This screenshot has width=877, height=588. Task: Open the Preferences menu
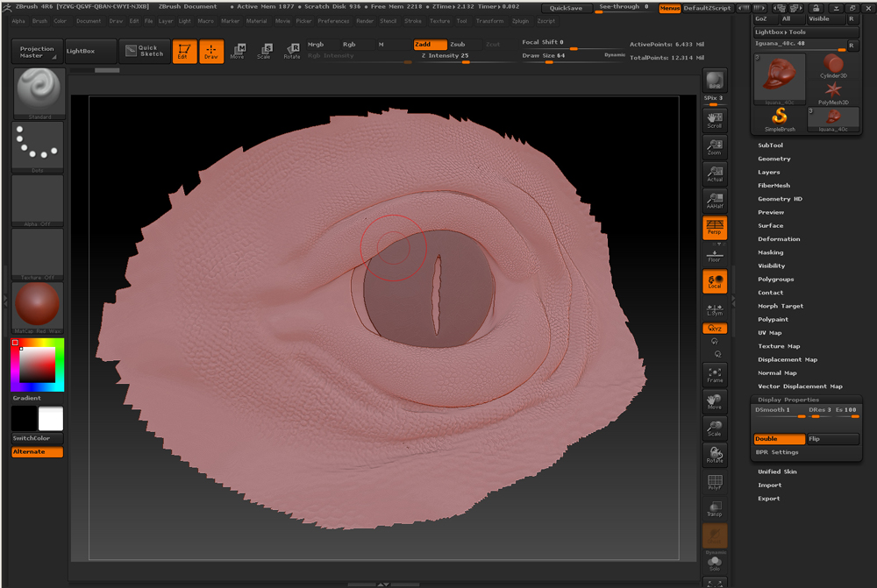tap(333, 20)
